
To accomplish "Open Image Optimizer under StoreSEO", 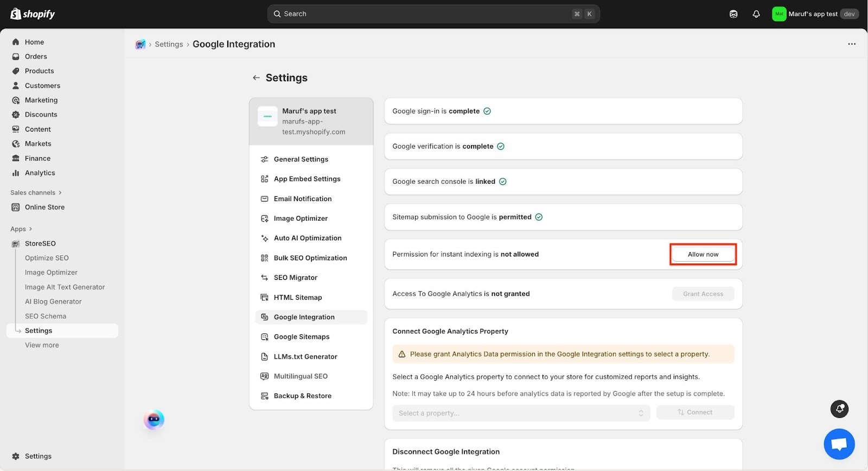I will point(51,273).
